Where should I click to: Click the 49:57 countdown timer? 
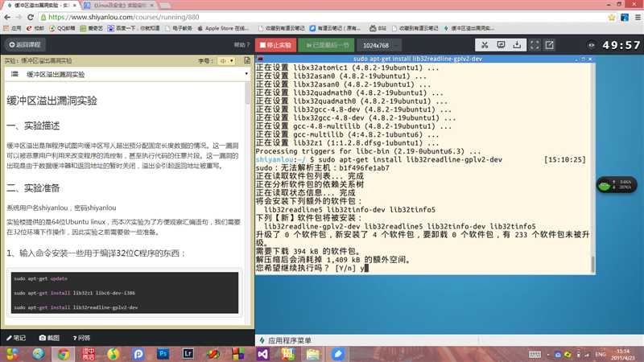coord(621,45)
